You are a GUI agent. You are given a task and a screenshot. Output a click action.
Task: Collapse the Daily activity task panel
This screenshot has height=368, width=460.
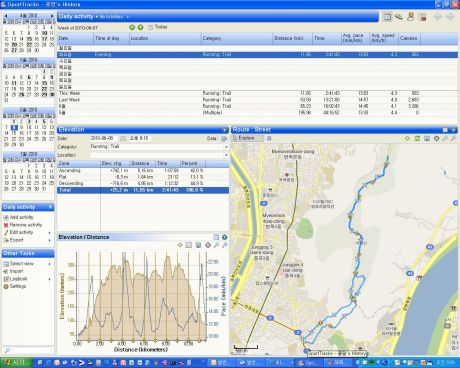(x=50, y=207)
